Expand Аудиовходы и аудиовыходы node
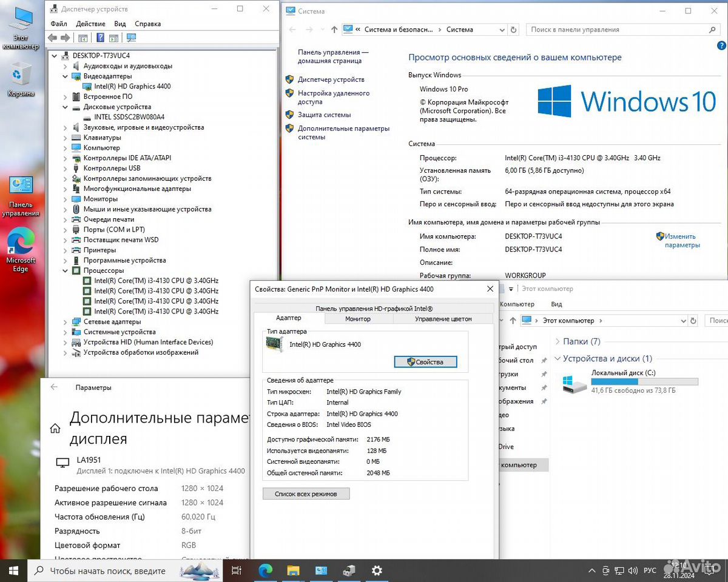This screenshot has width=728, height=582. point(66,66)
